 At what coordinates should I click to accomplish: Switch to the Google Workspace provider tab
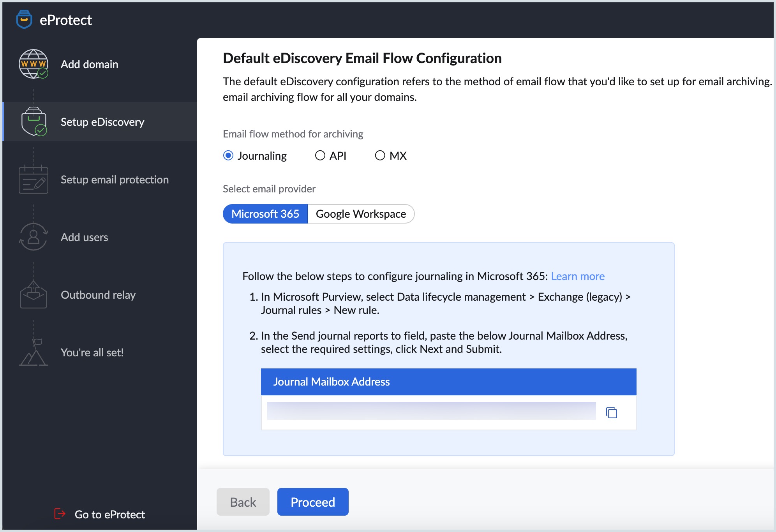point(361,214)
